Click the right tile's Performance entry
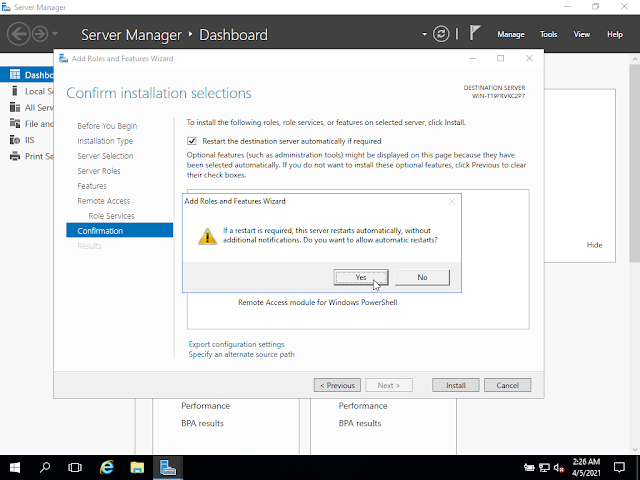Image resolution: width=640 pixels, height=480 pixels. pos(363,406)
